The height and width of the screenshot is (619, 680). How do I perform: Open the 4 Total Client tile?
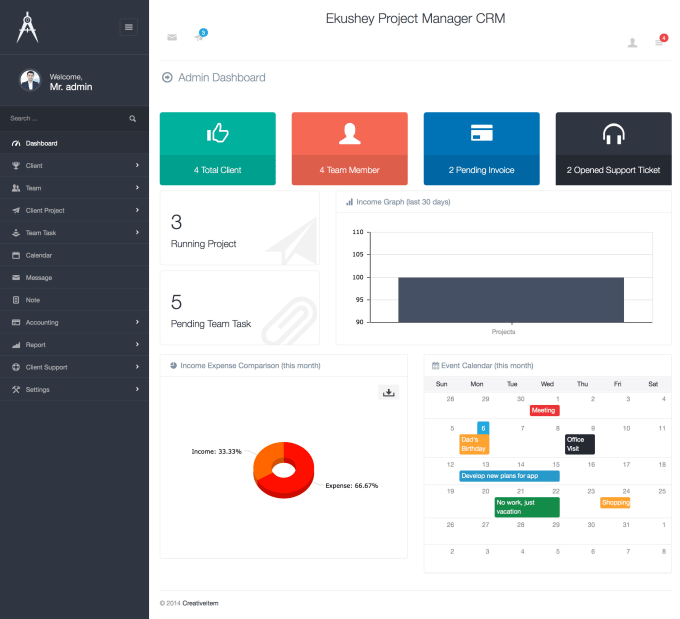[x=218, y=149]
